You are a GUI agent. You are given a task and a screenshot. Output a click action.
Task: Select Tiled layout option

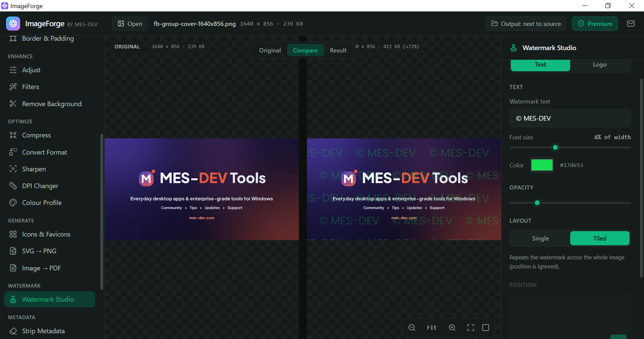[x=600, y=238]
